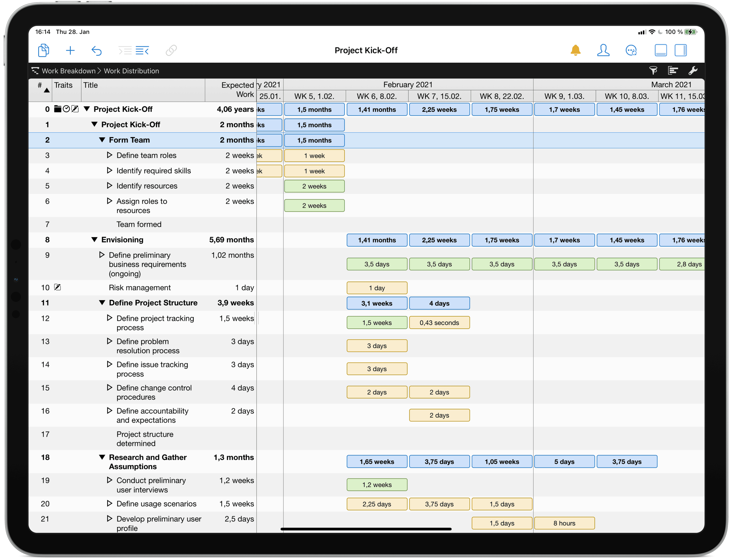Tap the wrench Inspector icon
Screen dimensions: 730x560
click(694, 70)
